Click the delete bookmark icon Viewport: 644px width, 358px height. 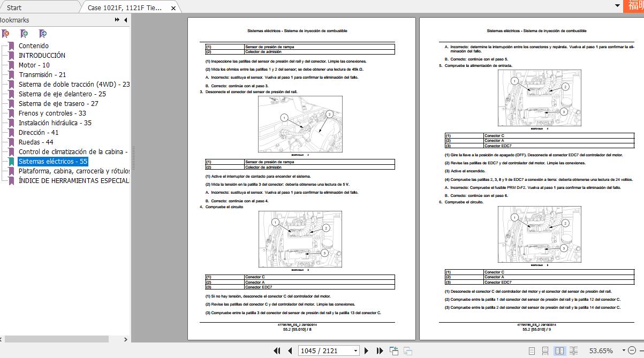click(x=6, y=33)
